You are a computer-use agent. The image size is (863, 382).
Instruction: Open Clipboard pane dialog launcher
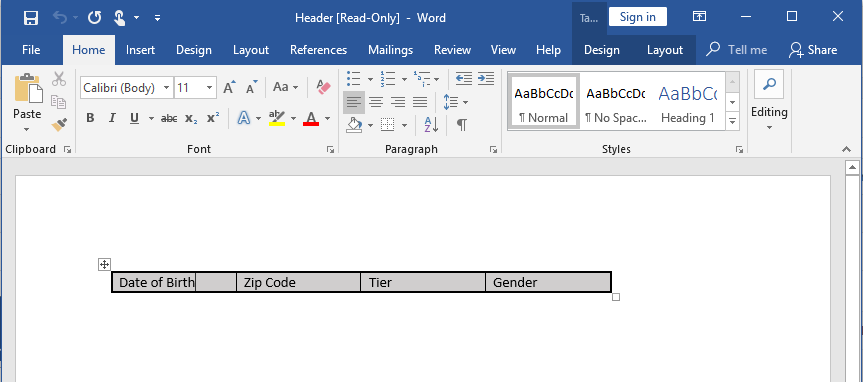click(67, 149)
